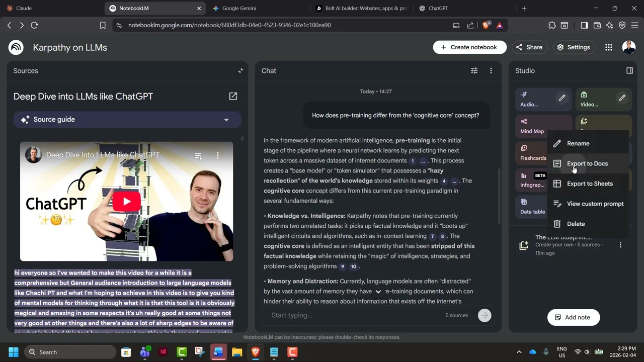
Task: Collapse the Studio panel
Action: [x=629, y=71]
